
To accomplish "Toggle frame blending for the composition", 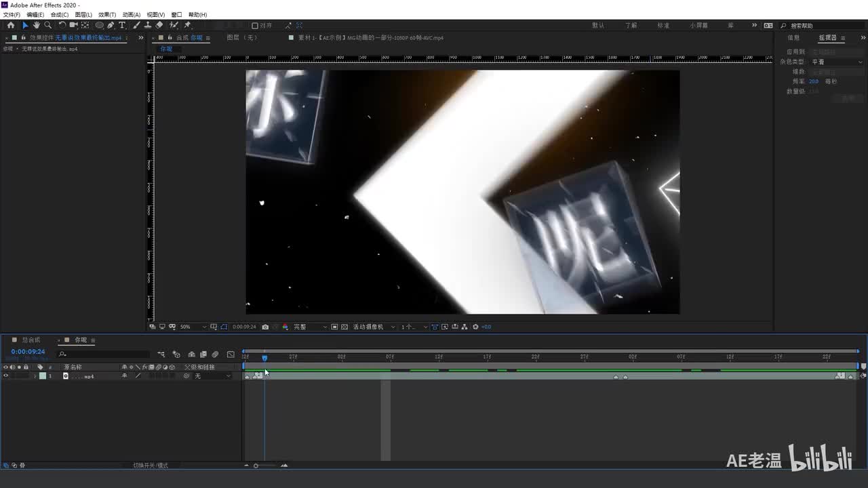I will point(203,354).
